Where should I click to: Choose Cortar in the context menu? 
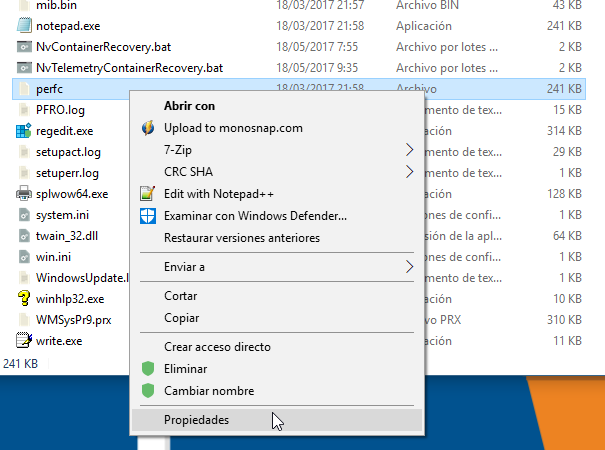pyautogui.click(x=182, y=296)
